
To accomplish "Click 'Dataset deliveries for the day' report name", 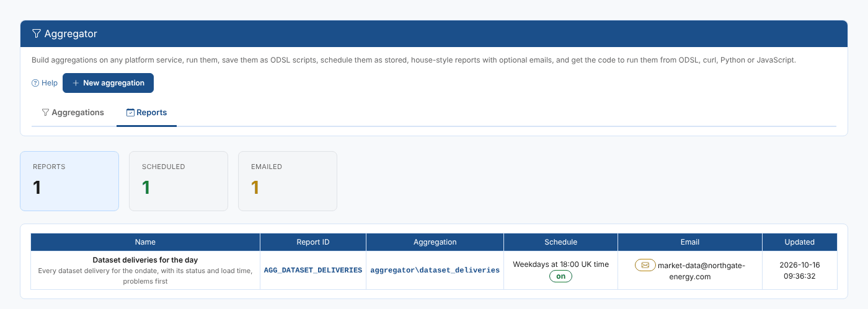I will coord(145,260).
